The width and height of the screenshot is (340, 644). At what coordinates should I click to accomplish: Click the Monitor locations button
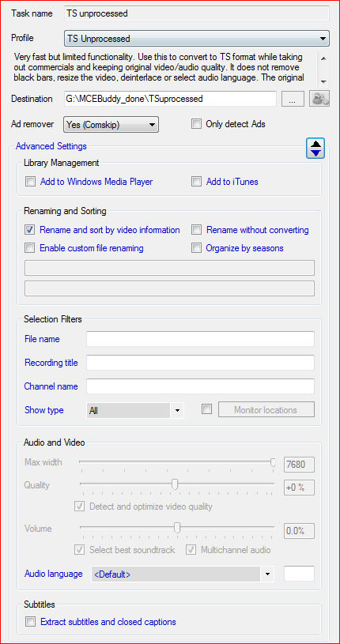pyautogui.click(x=266, y=409)
